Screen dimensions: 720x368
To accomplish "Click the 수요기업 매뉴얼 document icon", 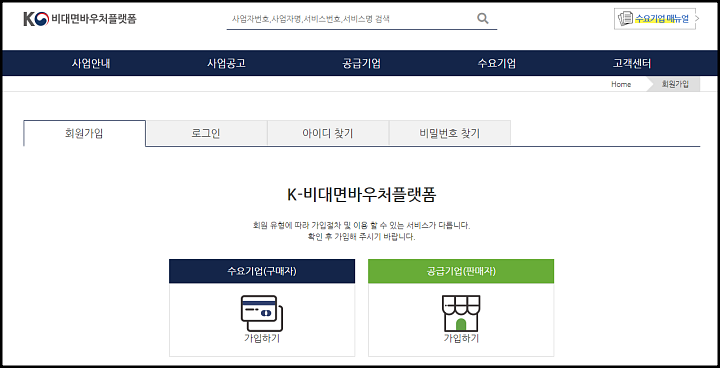I will 625,19.
